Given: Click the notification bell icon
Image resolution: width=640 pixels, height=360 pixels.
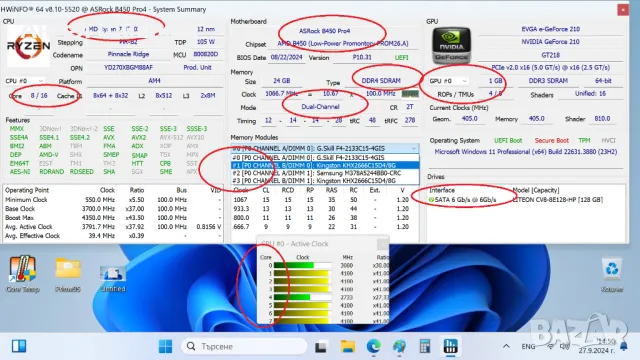Looking at the screenshot, I should pyautogui.click(x=623, y=346).
